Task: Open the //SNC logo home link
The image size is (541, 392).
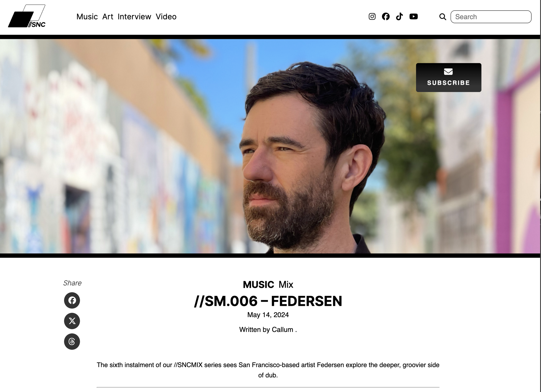Action: coord(27,16)
